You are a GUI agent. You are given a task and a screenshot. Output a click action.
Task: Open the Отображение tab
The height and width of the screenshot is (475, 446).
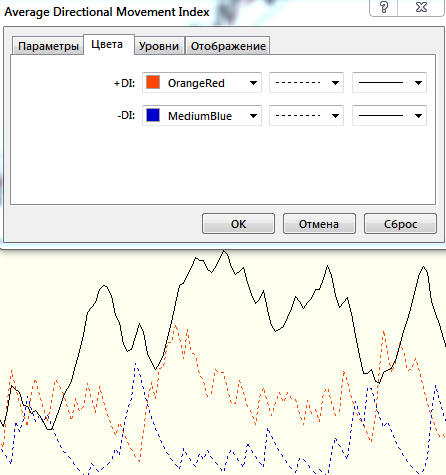tap(228, 46)
